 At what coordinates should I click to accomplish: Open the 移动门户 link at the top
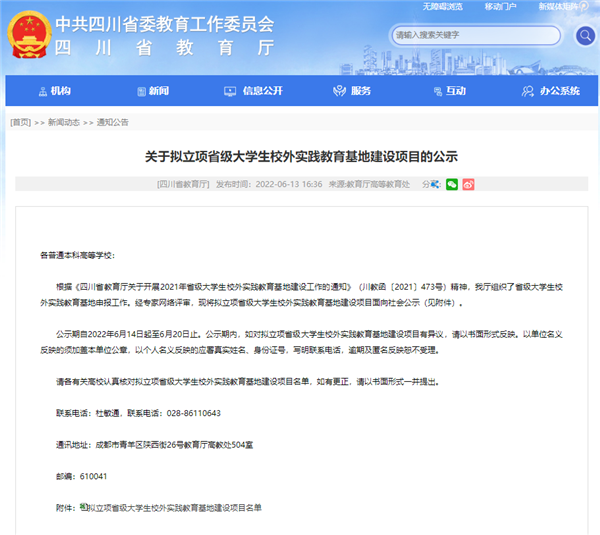500,7
